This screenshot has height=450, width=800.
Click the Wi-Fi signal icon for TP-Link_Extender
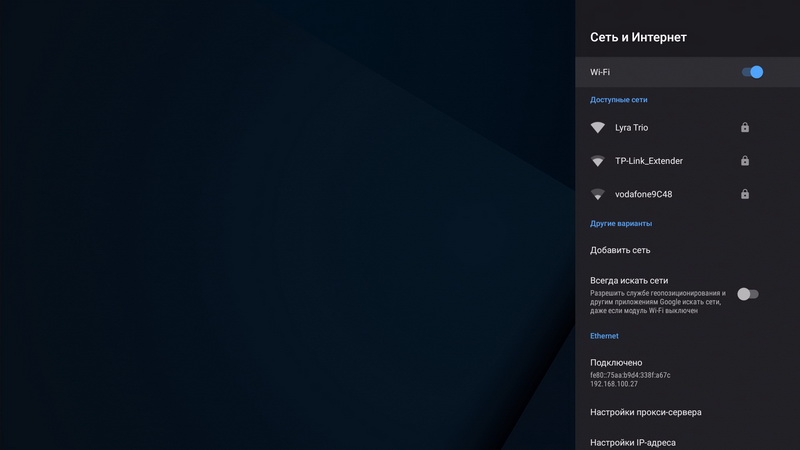598,161
